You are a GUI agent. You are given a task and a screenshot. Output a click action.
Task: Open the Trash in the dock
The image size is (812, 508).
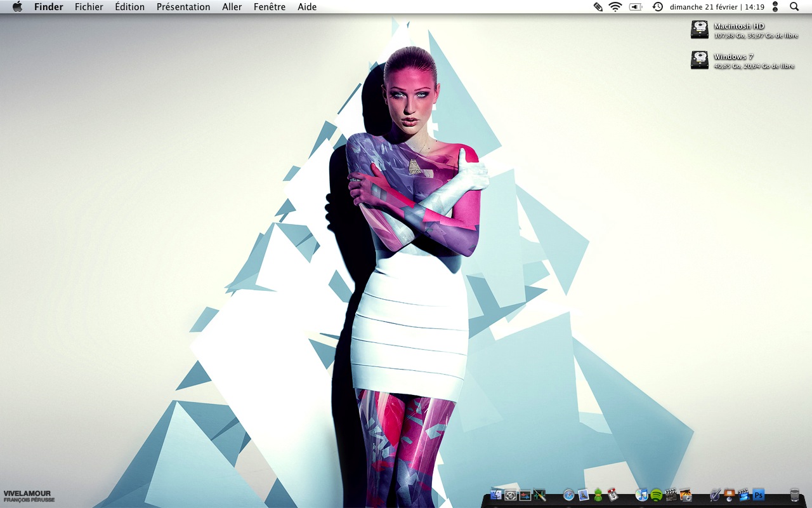(795, 495)
